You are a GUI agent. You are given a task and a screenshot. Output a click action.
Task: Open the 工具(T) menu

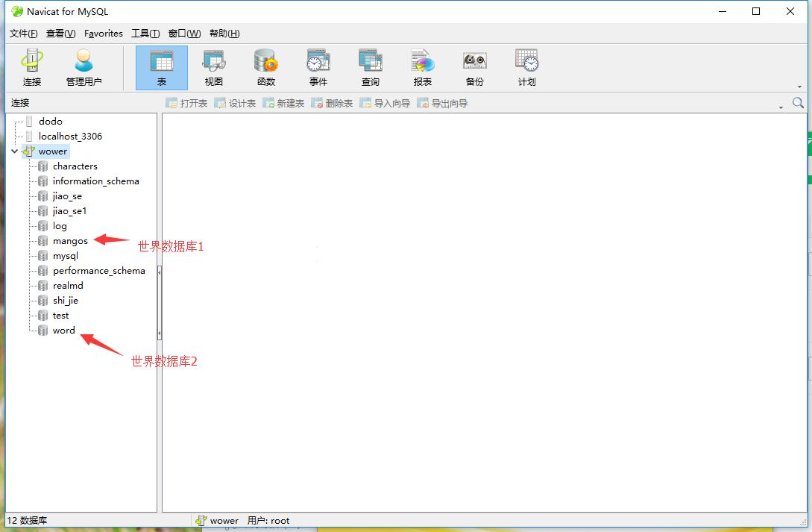145,33
